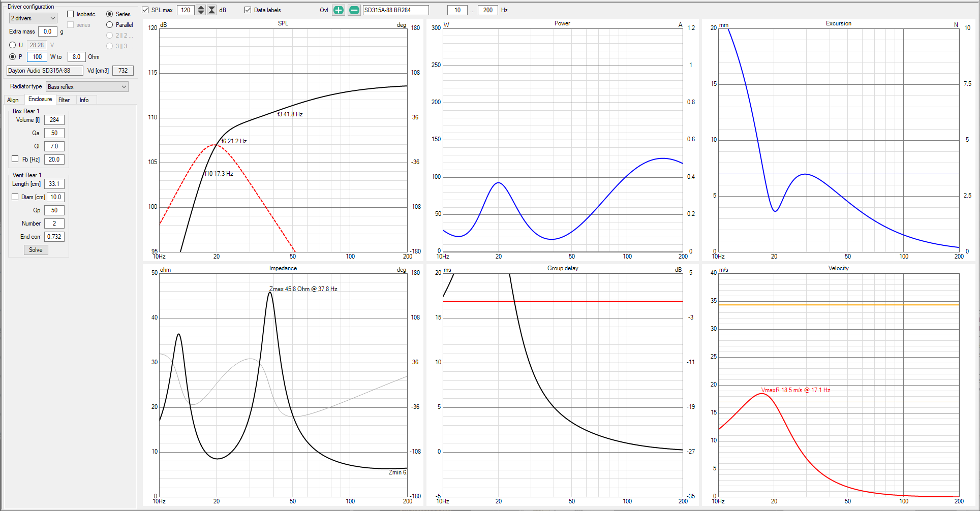980x511 pixels.
Task: Open the Radiator type Bass reflex dropdown
Action: point(87,87)
